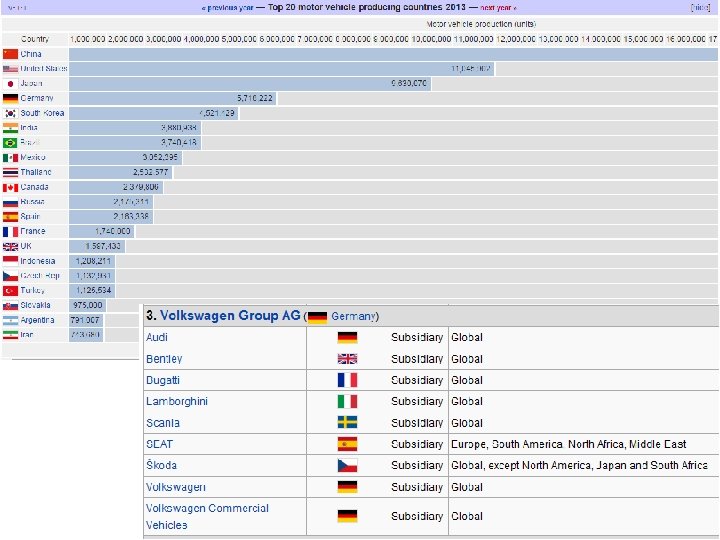The height and width of the screenshot is (540, 720).
Task: Click the Mexico flag icon
Action: point(10,158)
